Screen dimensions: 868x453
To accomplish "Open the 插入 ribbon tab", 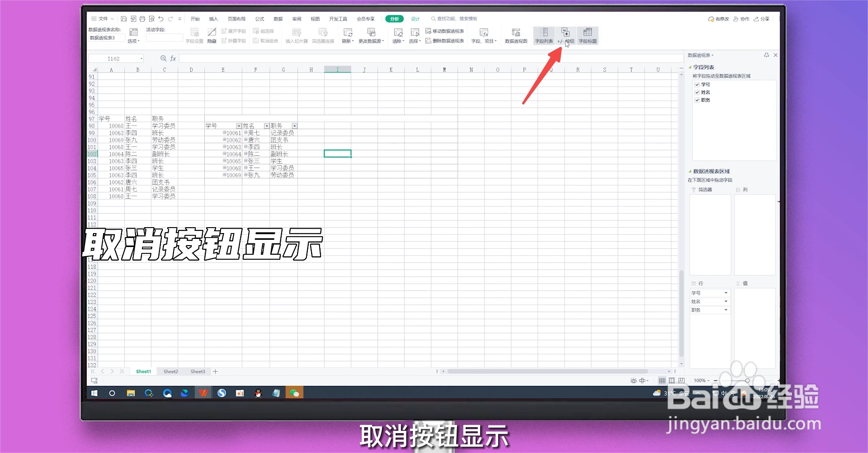I will [213, 19].
